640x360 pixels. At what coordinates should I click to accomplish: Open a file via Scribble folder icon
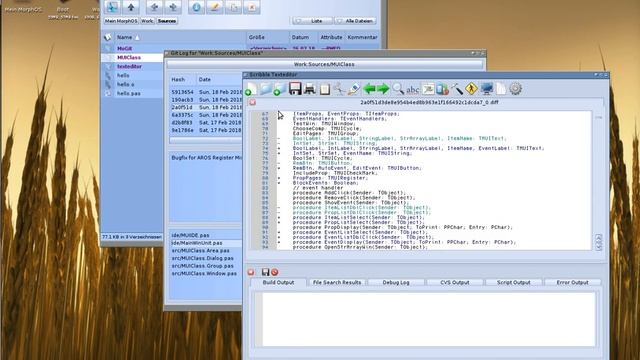266,89
